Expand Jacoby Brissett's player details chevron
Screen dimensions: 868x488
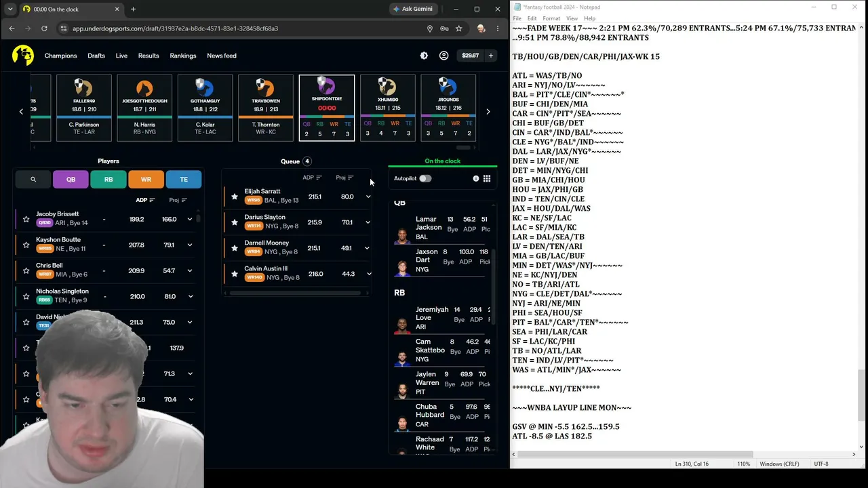click(190, 219)
